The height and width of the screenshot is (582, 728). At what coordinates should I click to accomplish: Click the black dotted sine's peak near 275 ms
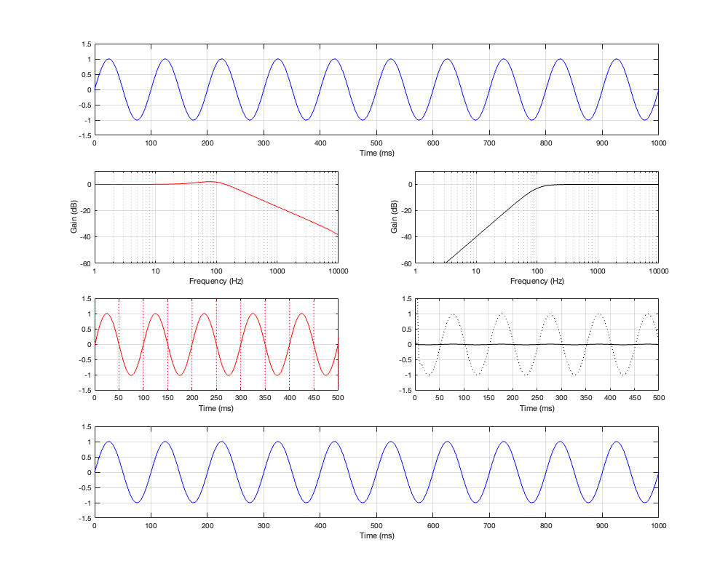(x=550, y=314)
